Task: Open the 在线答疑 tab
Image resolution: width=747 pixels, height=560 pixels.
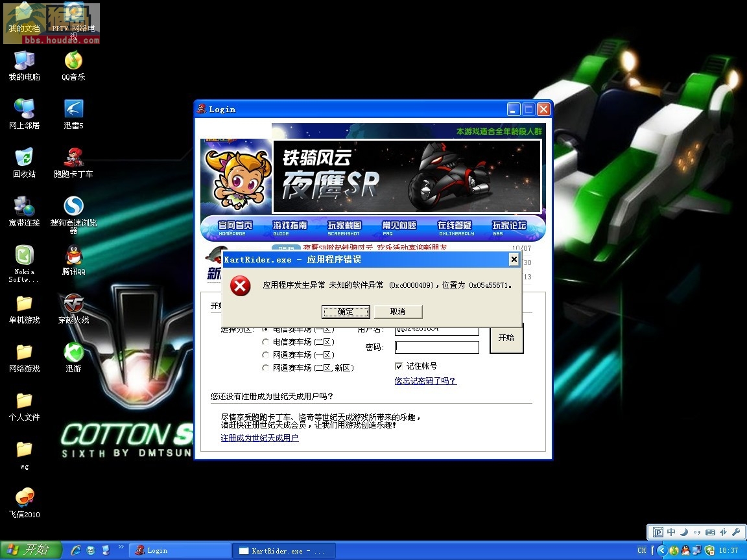Action: click(455, 227)
